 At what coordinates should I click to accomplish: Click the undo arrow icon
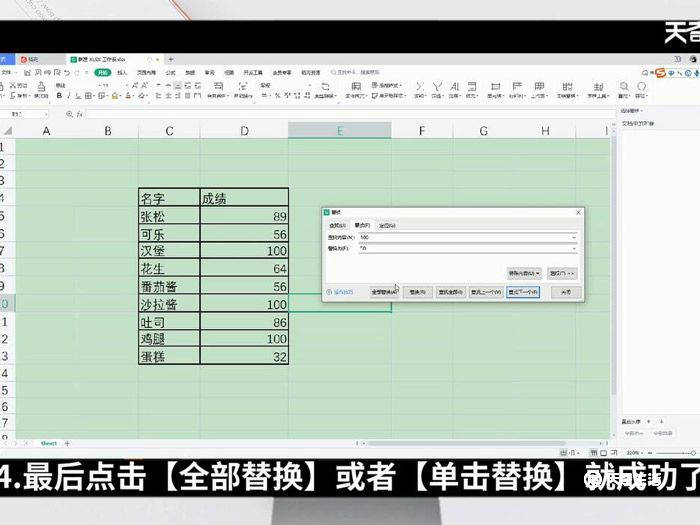[x=67, y=72]
